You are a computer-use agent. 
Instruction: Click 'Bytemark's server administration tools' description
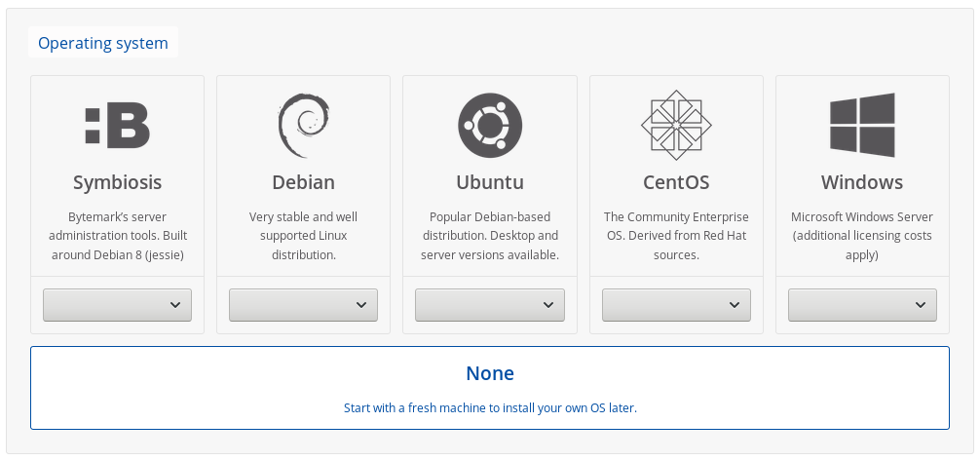[118, 236]
